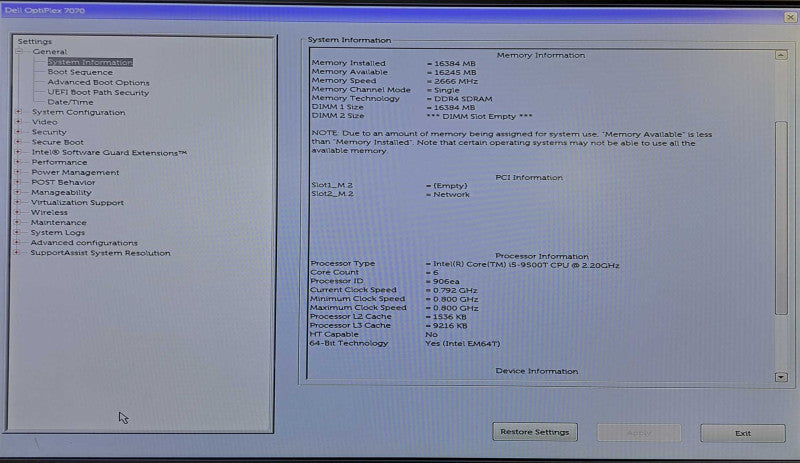This screenshot has height=463, width=800.
Task: Click the Dell OptiPlex 7070 title
Action: tap(45, 10)
